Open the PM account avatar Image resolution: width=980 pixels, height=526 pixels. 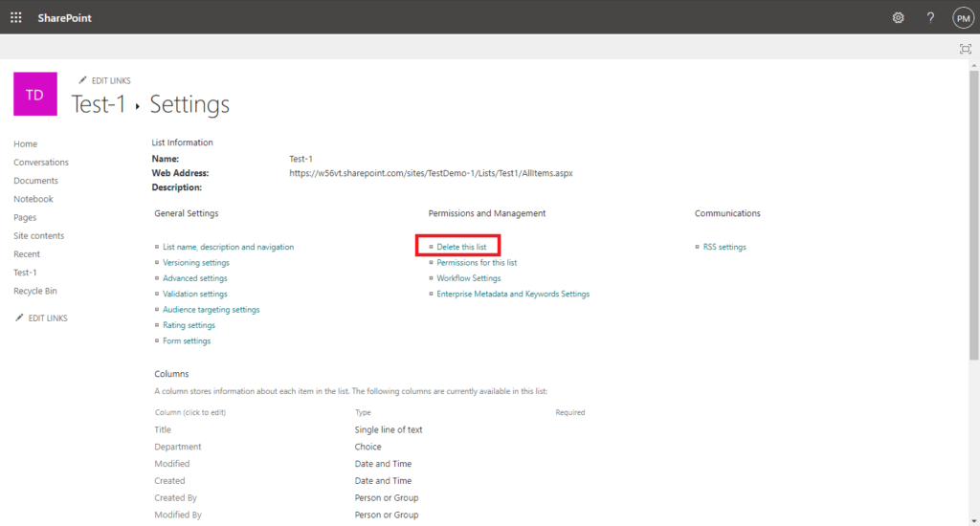click(x=963, y=18)
